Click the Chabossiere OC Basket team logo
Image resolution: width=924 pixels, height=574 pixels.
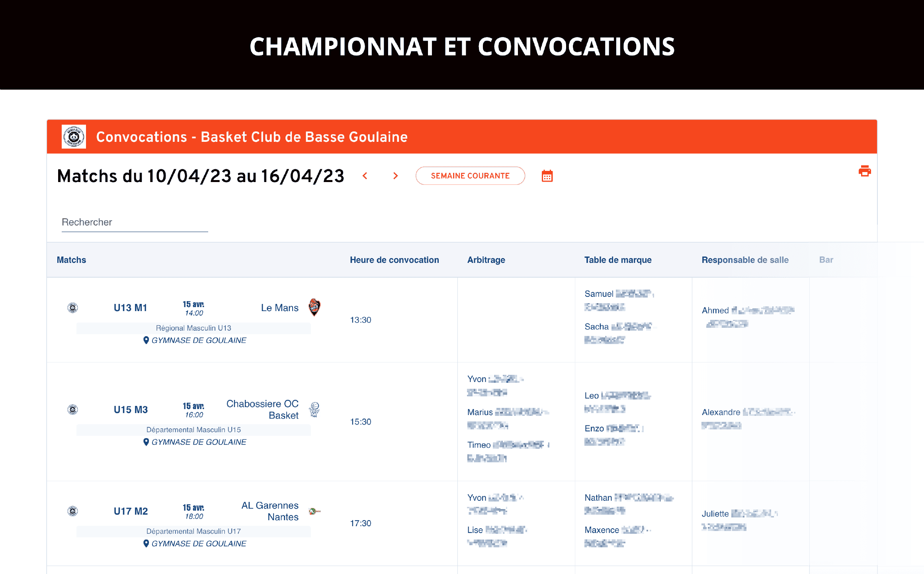[x=314, y=409]
